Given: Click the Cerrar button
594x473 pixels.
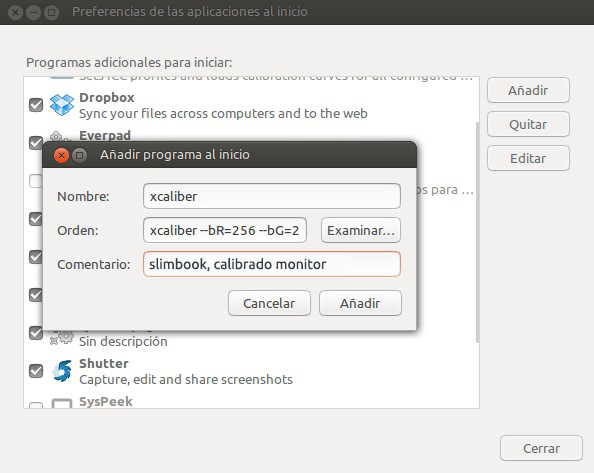Looking at the screenshot, I should (541, 448).
